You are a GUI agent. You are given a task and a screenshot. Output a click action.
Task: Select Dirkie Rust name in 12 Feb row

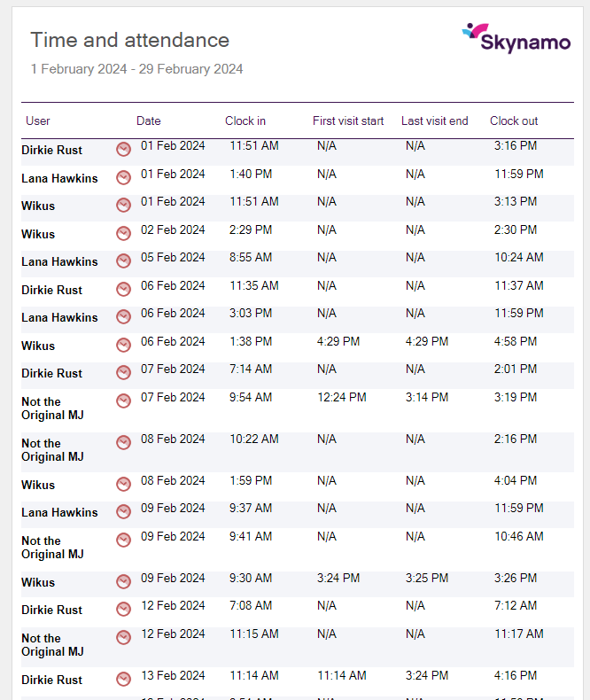[x=51, y=610]
